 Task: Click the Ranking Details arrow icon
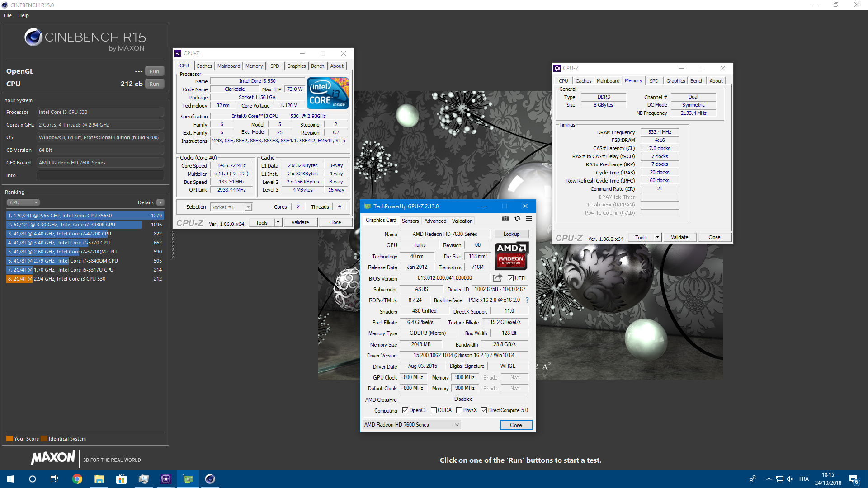(x=160, y=202)
